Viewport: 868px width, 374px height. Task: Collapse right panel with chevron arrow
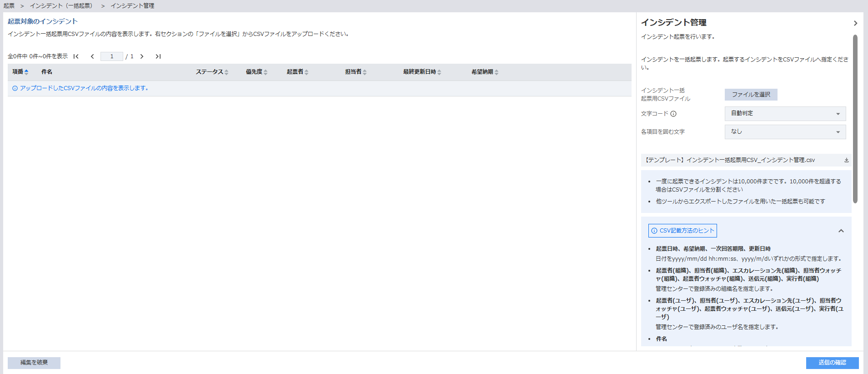click(855, 23)
